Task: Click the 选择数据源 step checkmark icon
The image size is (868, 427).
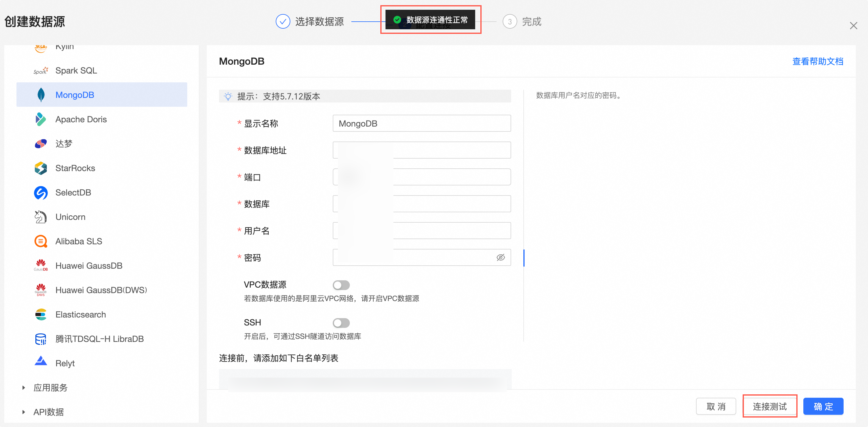Action: tap(283, 22)
